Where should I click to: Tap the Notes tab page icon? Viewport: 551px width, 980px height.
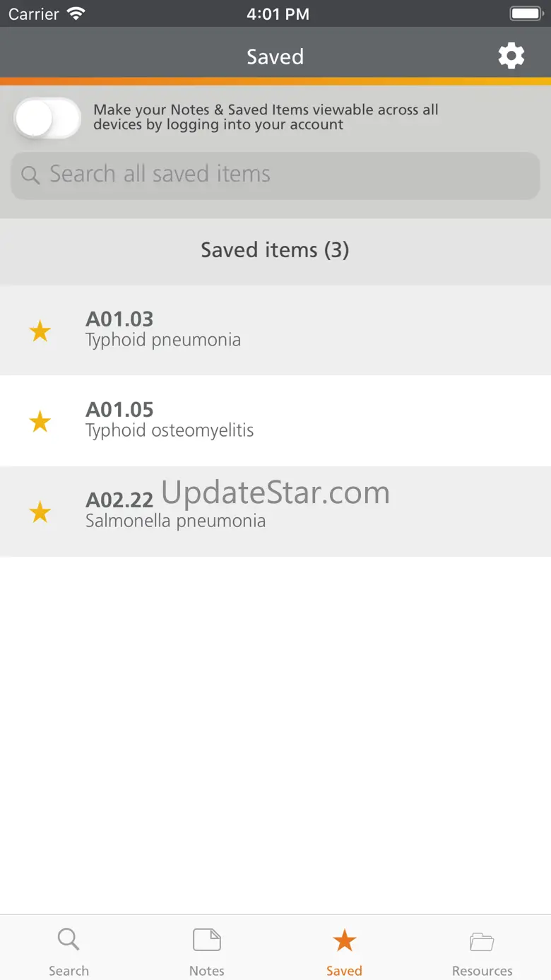[x=207, y=940]
